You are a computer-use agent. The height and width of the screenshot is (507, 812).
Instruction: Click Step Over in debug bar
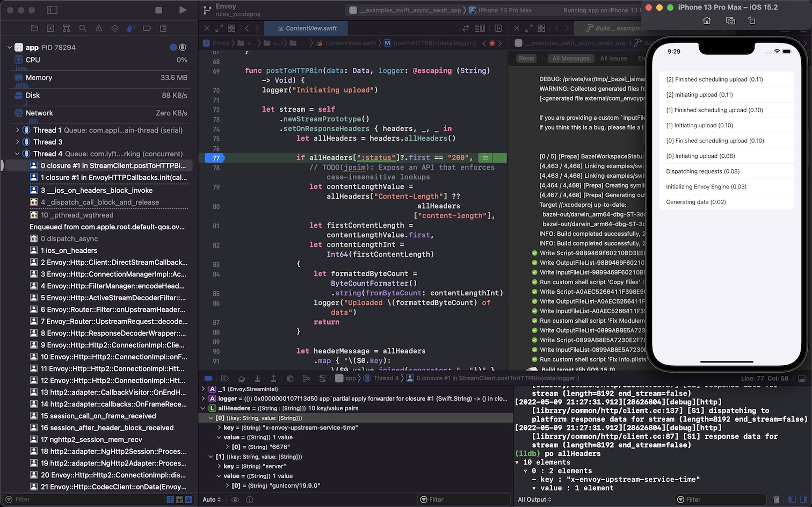point(241,378)
